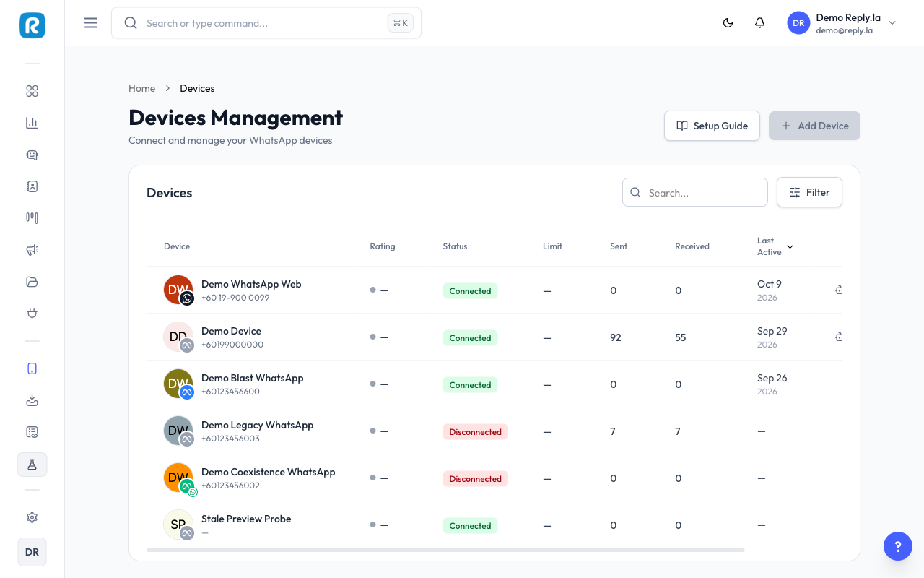Open the Setup Guide
This screenshot has height=578, width=924.
point(712,126)
